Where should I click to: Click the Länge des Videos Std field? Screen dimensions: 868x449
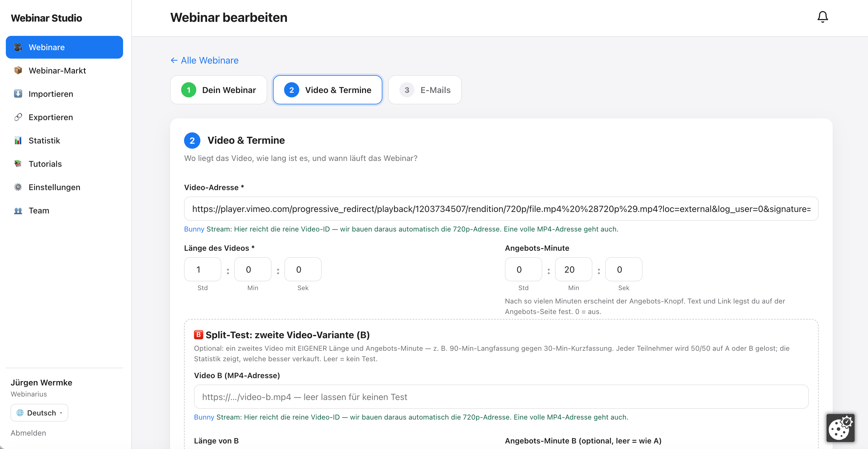(202, 269)
